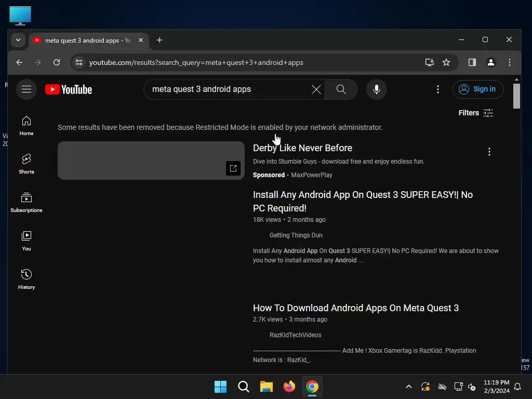Screen dimensions: 532x399
Task: Click the tray network icon
Action: (458, 387)
